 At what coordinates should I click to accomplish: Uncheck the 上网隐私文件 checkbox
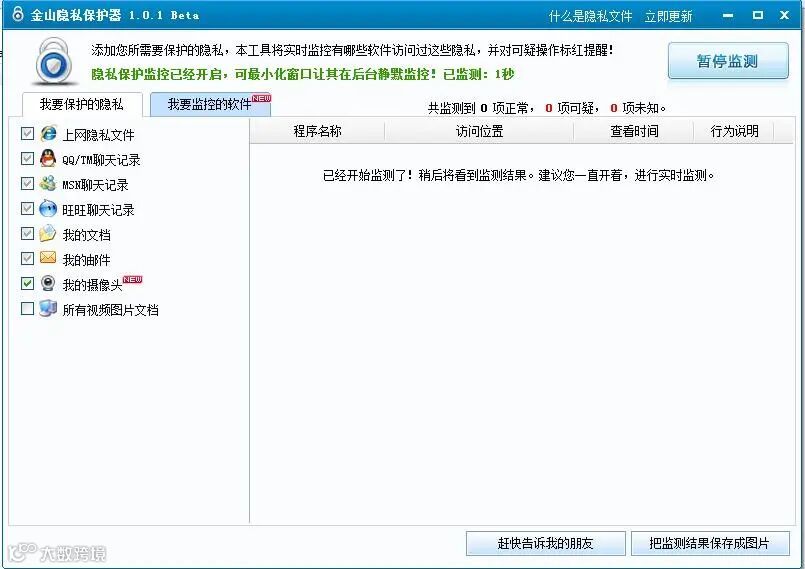(x=27, y=134)
